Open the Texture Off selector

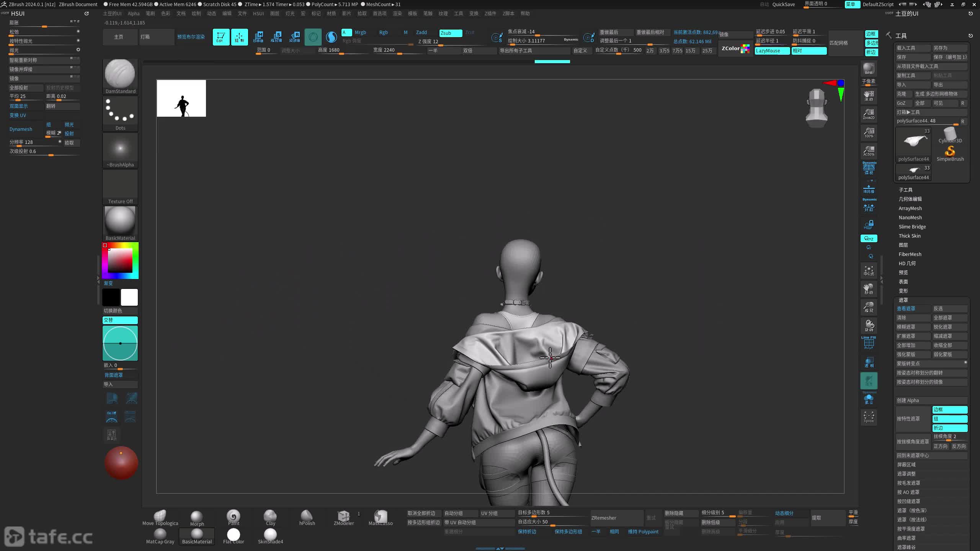120,187
